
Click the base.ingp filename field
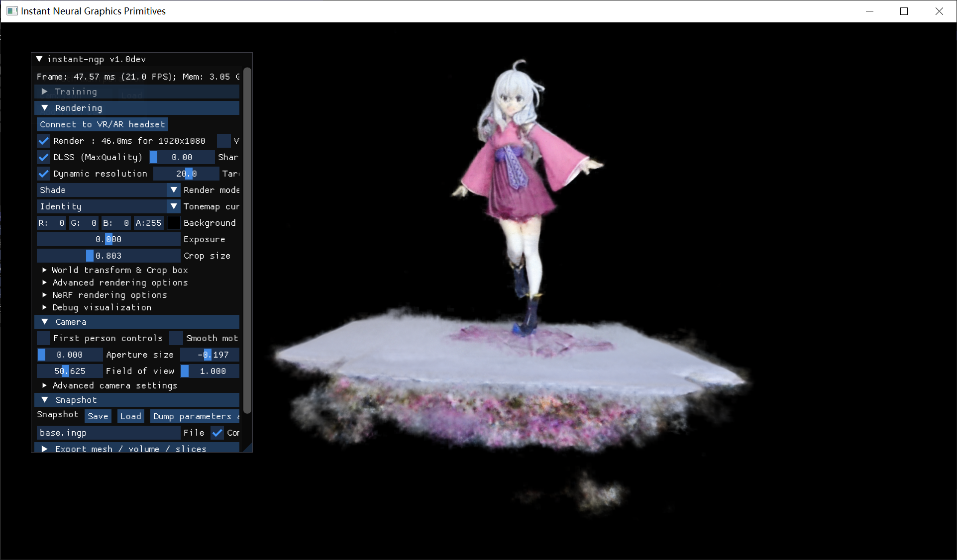click(x=108, y=433)
